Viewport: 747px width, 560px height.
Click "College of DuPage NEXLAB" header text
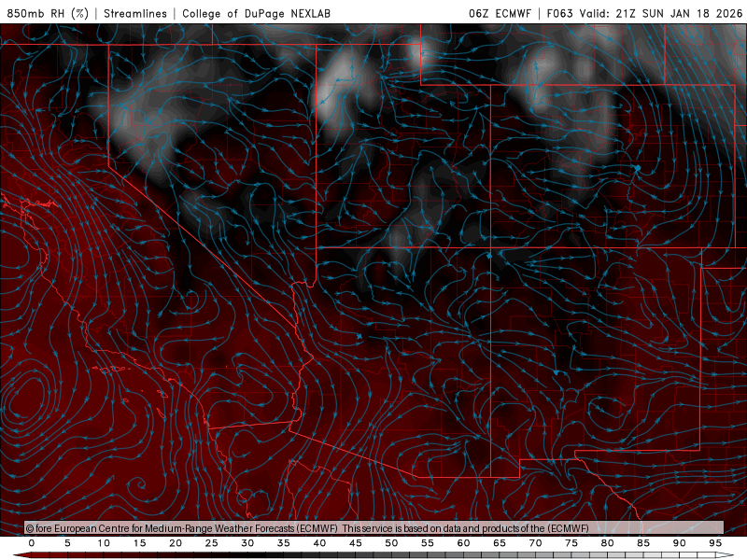256,13
